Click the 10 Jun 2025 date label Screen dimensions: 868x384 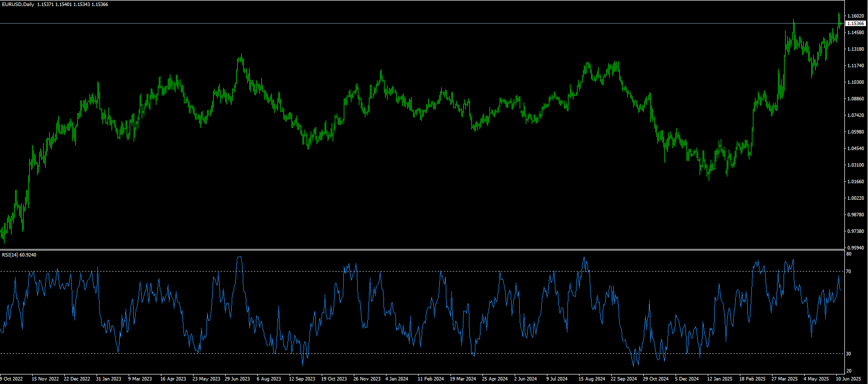[x=848, y=379]
